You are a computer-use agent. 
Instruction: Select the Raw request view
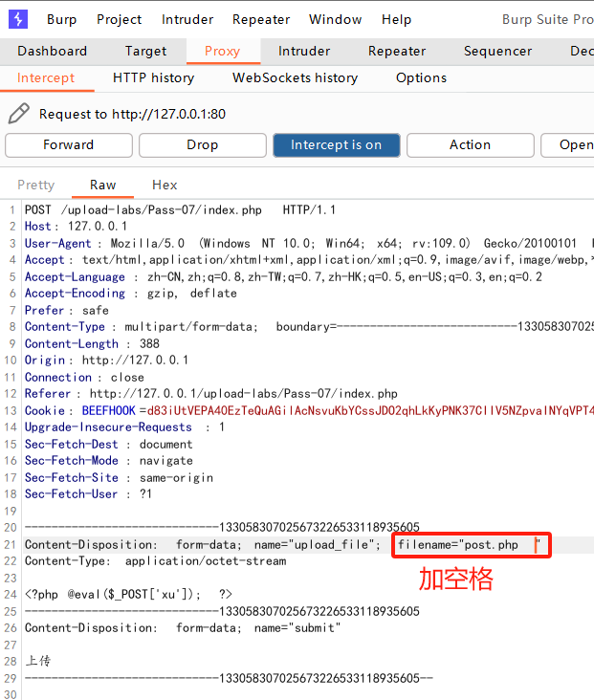pos(102,185)
